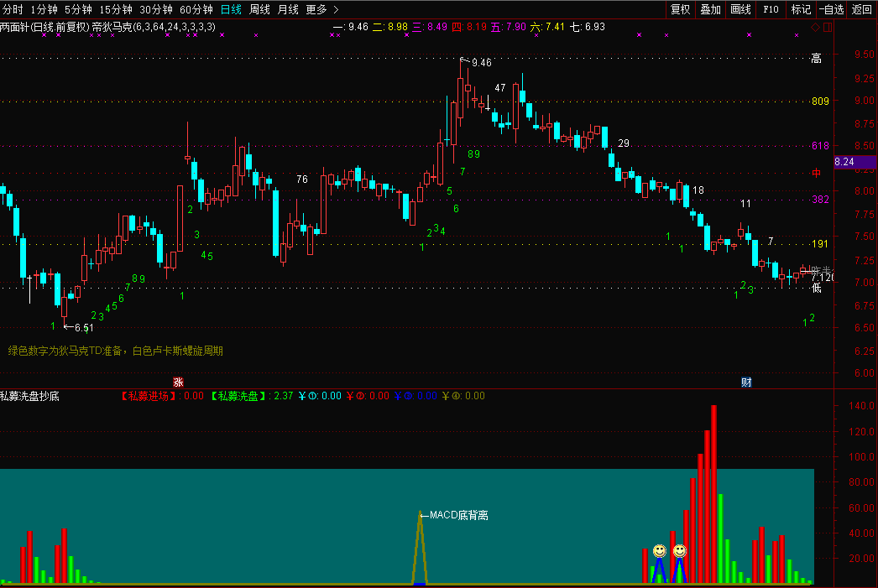This screenshot has height=588, width=878.
Task: Click the spiral cycle number 11
Action: coord(745,204)
